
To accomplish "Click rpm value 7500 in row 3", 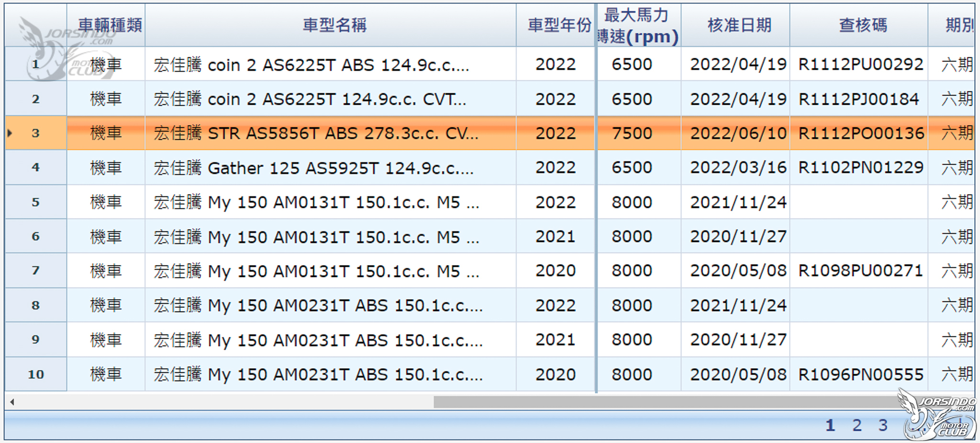I will click(x=632, y=133).
